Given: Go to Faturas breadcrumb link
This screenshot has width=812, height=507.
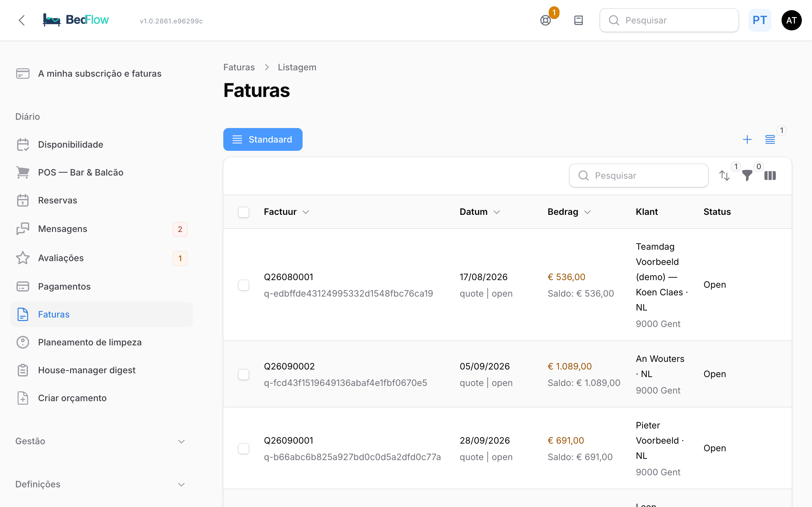Looking at the screenshot, I should (x=239, y=67).
